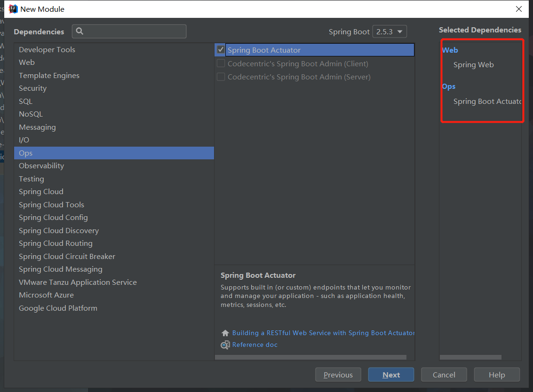Click the home icon beside the RESTful guide link
The height and width of the screenshot is (392, 533).
tap(225, 333)
